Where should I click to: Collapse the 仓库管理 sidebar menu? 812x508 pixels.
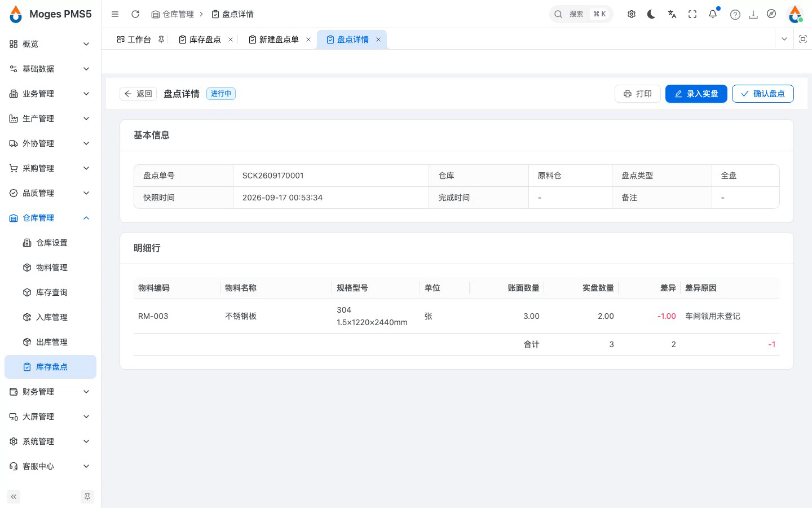(50, 218)
